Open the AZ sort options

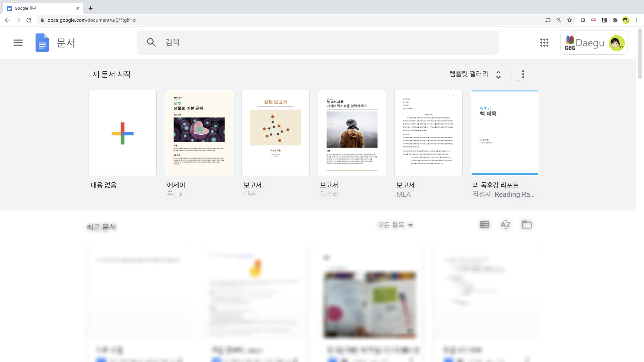point(505,225)
